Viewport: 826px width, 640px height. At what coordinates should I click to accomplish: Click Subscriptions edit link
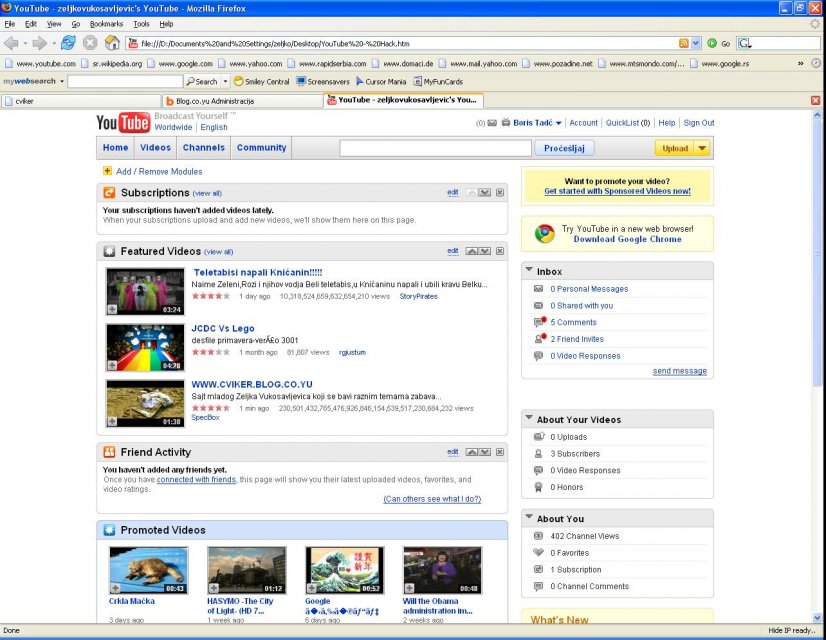[453, 192]
